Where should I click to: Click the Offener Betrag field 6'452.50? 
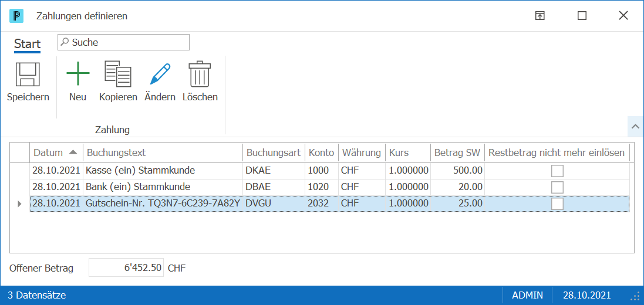point(126,269)
